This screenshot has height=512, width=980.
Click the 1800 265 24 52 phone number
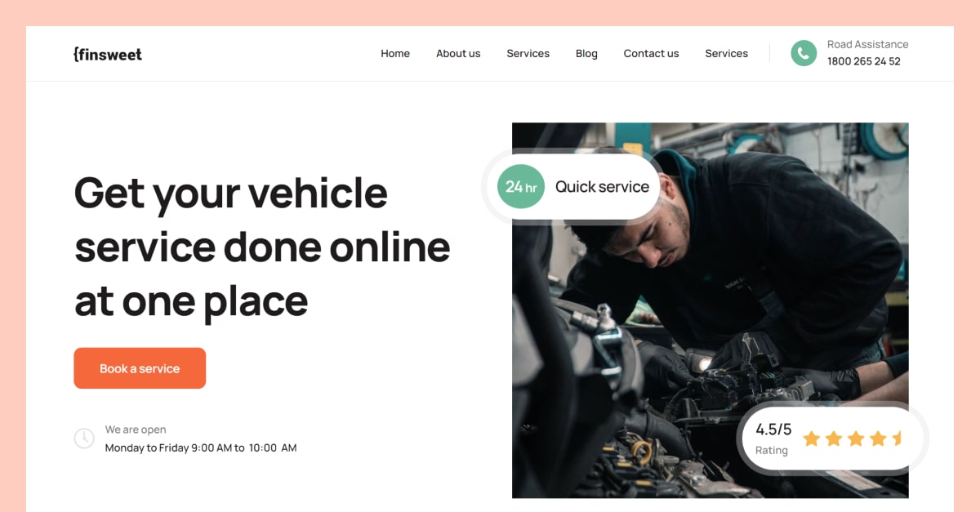pyautogui.click(x=862, y=61)
